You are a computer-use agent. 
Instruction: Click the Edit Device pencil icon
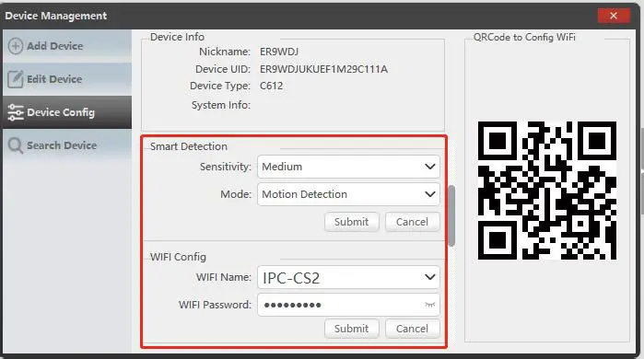click(x=16, y=79)
